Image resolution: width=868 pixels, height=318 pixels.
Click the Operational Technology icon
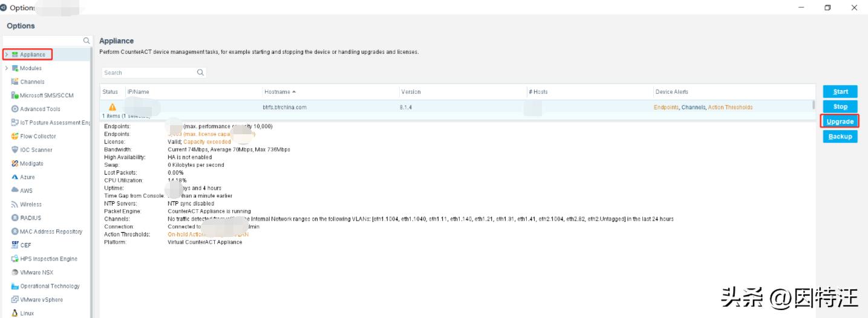coord(15,286)
